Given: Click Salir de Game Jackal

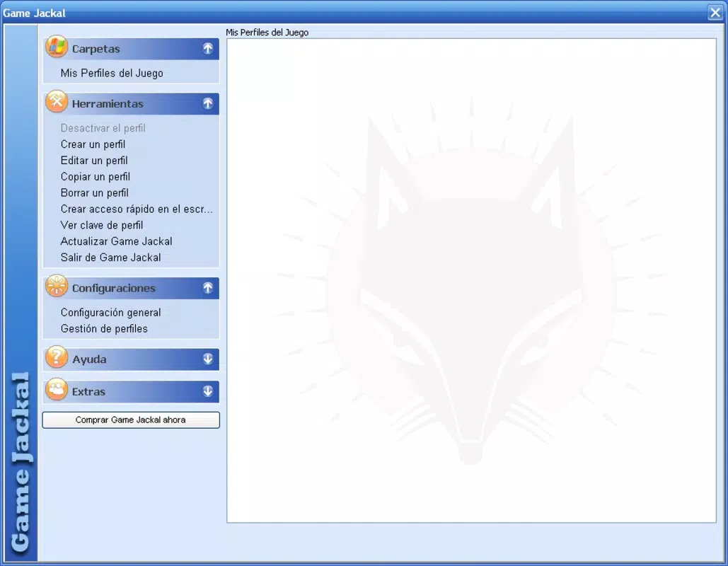Looking at the screenshot, I should 110,258.
